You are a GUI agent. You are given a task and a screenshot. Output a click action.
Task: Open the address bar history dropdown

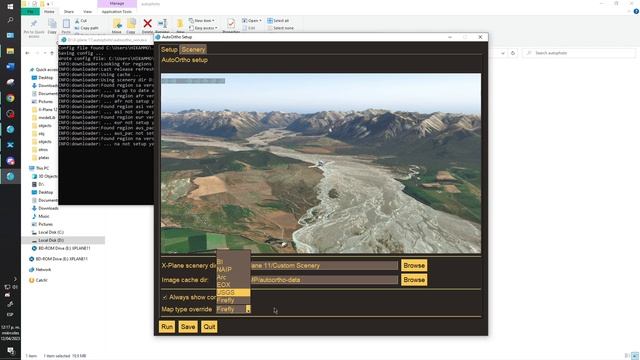(502, 53)
